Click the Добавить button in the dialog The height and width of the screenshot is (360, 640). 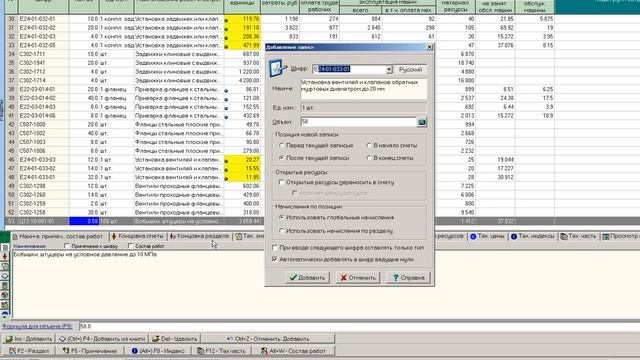point(307,278)
